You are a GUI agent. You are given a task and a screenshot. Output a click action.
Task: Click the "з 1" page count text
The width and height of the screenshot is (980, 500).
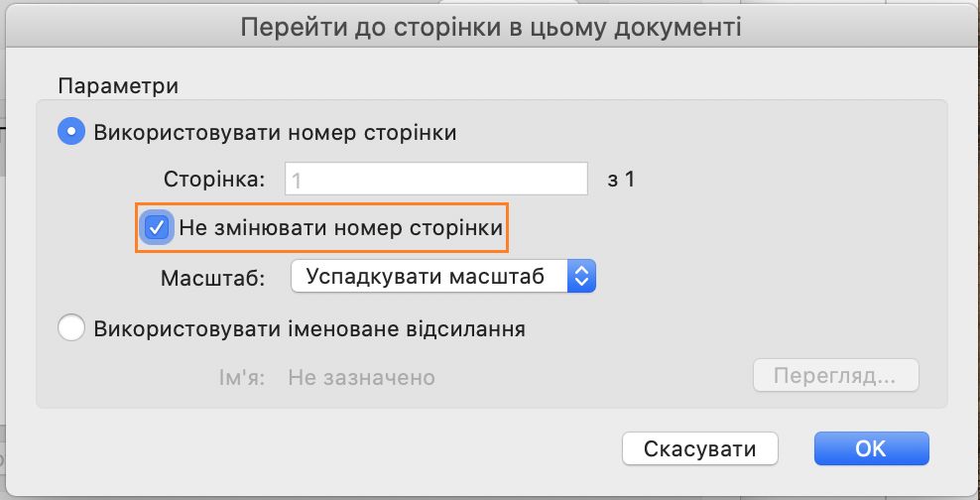click(620, 180)
